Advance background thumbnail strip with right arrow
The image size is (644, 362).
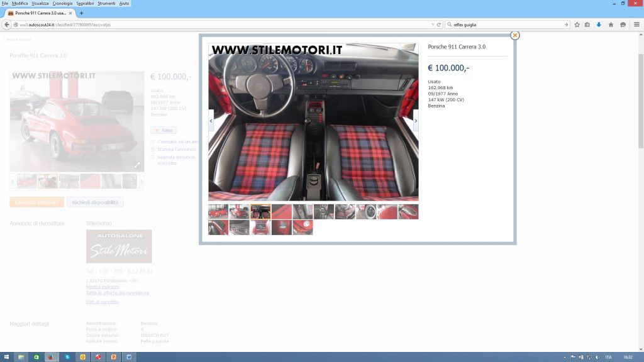tap(142, 182)
